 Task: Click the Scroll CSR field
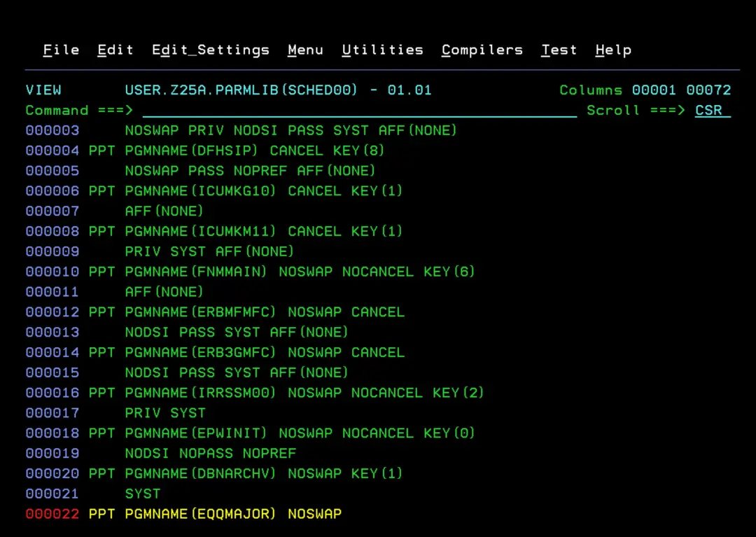click(x=713, y=111)
